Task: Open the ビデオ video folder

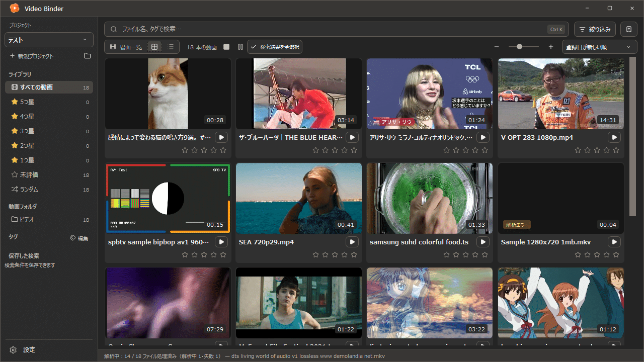Action: (49, 220)
